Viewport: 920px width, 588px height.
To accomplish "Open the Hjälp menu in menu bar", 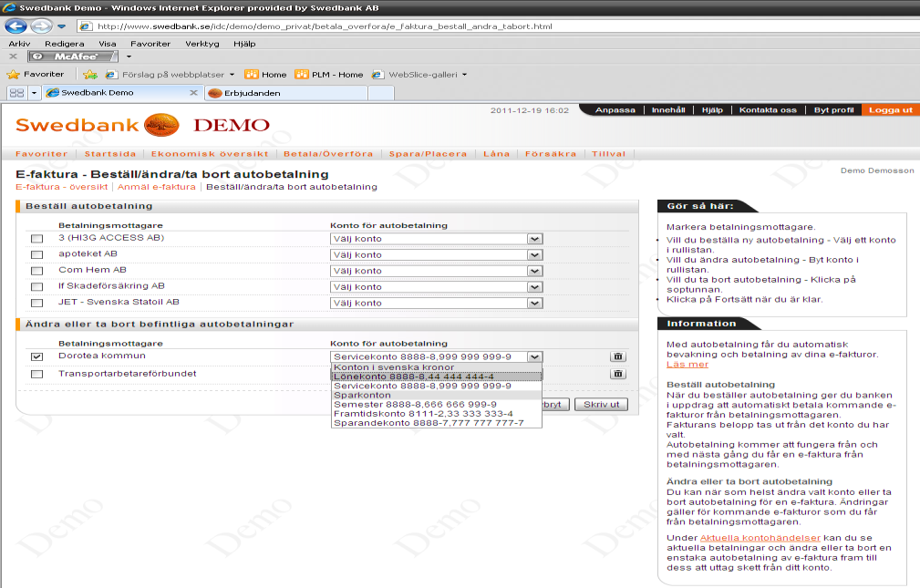I will [244, 44].
